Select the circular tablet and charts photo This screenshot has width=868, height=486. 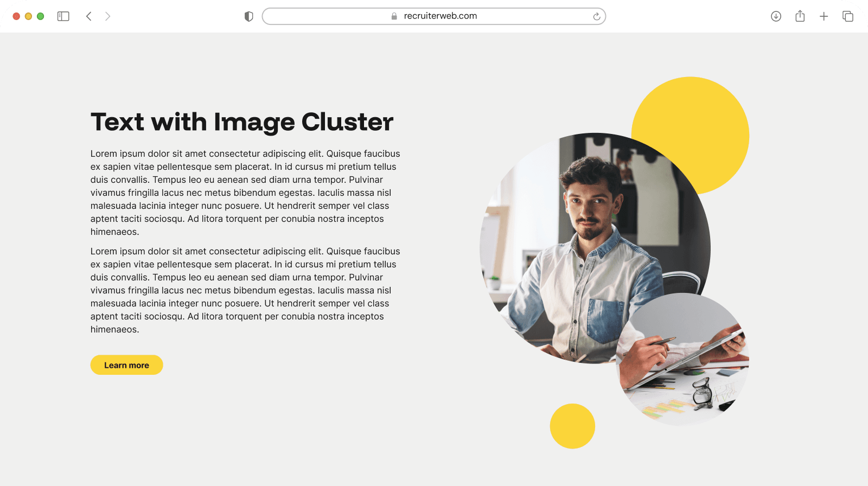pos(684,363)
